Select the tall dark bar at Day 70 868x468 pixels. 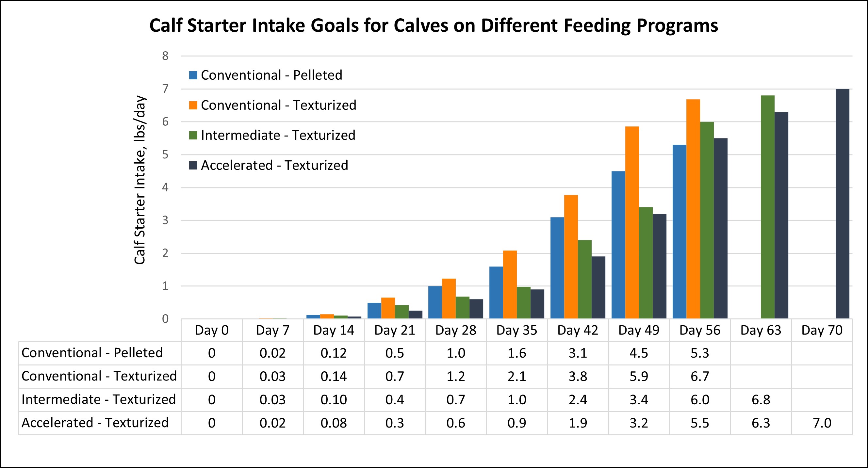843,204
